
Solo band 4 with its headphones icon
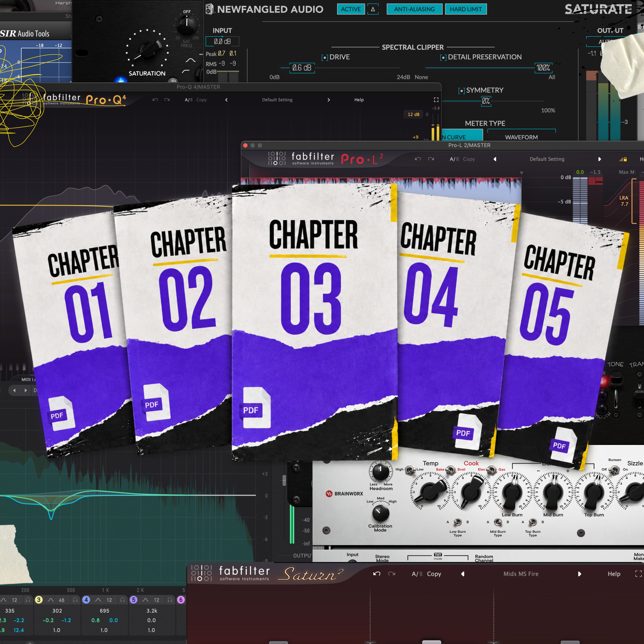[123, 600]
